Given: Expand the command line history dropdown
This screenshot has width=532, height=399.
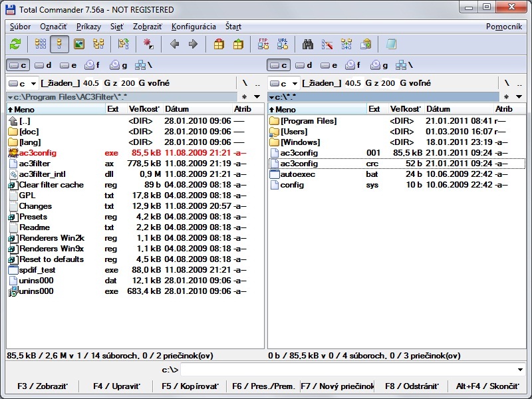Looking at the screenshot, I should coord(520,370).
